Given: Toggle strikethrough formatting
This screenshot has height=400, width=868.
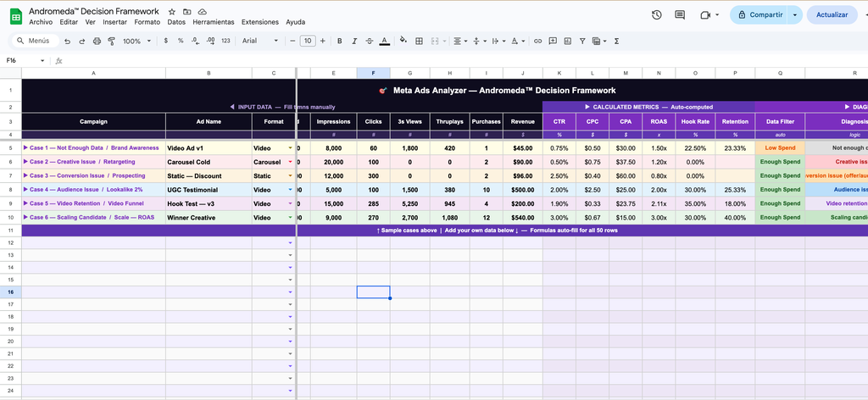Looking at the screenshot, I should coord(370,41).
